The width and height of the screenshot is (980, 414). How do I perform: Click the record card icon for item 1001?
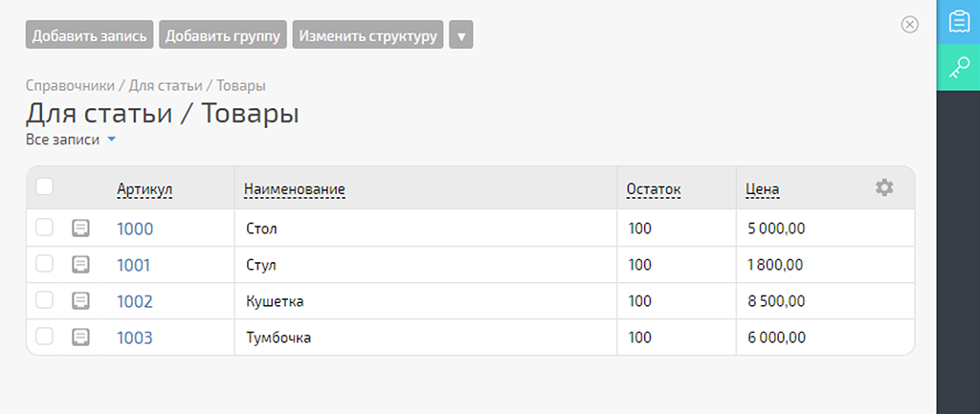pos(80,265)
